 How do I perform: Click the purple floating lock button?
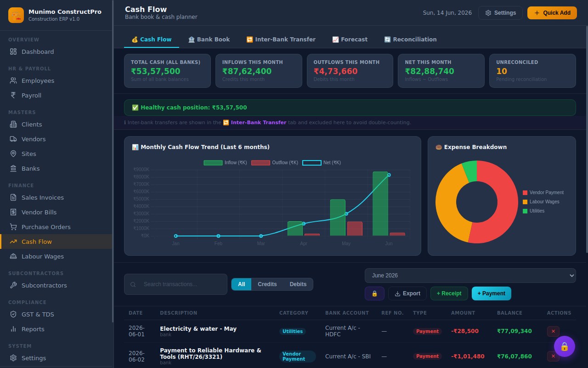[565, 346]
